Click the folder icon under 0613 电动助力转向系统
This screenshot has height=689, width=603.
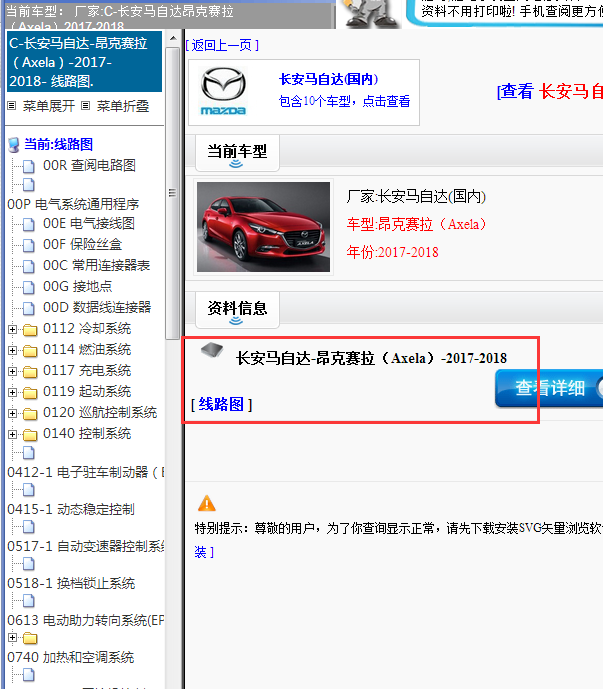[x=30, y=638]
